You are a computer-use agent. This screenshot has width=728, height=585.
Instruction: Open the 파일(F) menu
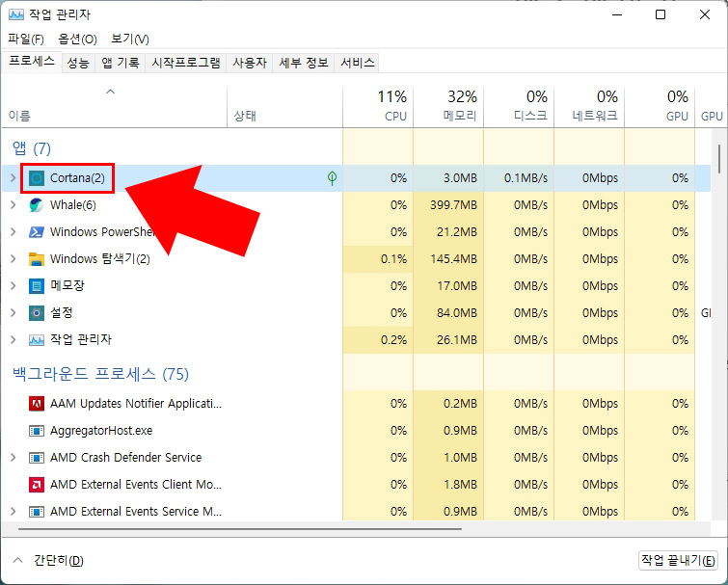point(26,39)
